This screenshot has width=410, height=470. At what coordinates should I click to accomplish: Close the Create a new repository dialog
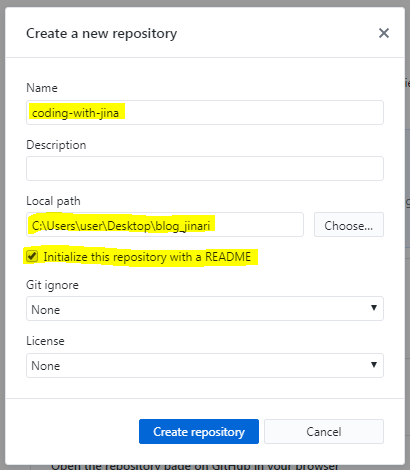tap(384, 33)
